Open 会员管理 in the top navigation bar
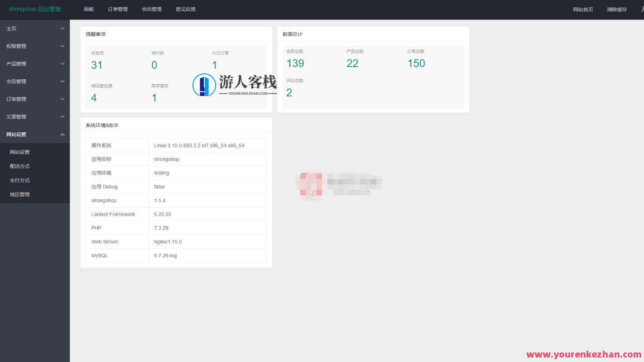 click(152, 9)
